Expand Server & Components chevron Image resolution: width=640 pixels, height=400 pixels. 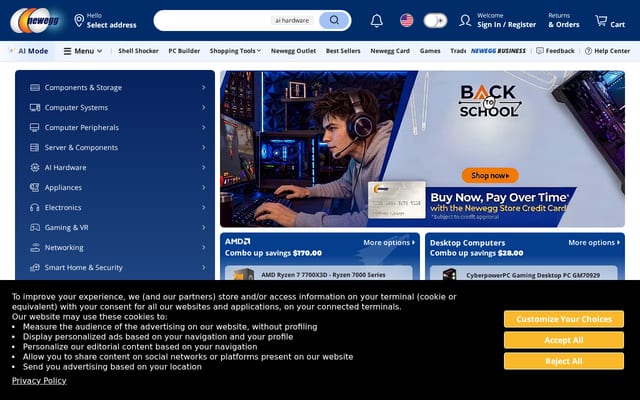pos(204,147)
